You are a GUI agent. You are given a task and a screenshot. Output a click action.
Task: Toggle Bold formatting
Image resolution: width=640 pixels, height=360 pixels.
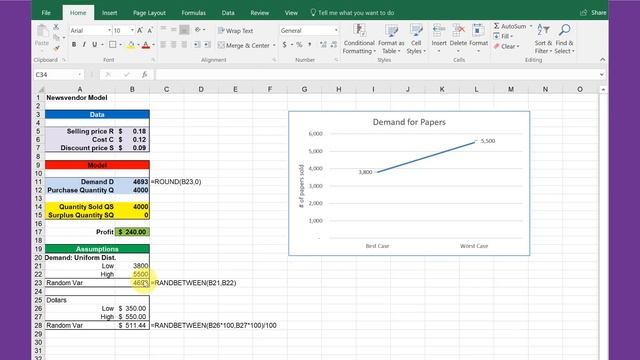click(x=74, y=45)
